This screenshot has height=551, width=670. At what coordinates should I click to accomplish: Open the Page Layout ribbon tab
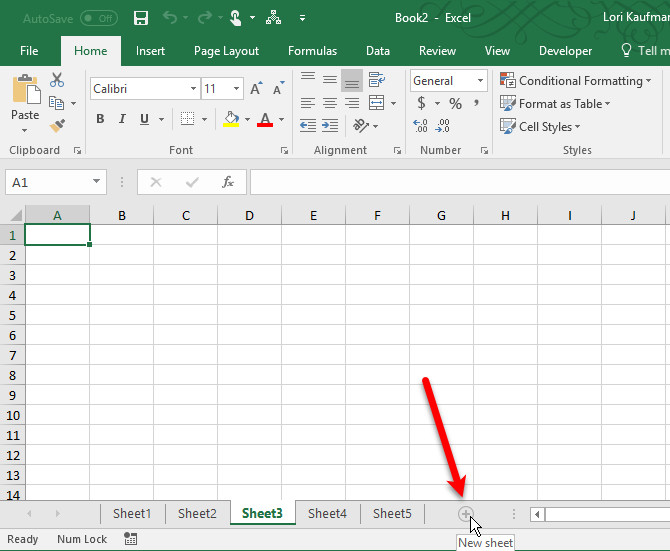[x=226, y=51]
